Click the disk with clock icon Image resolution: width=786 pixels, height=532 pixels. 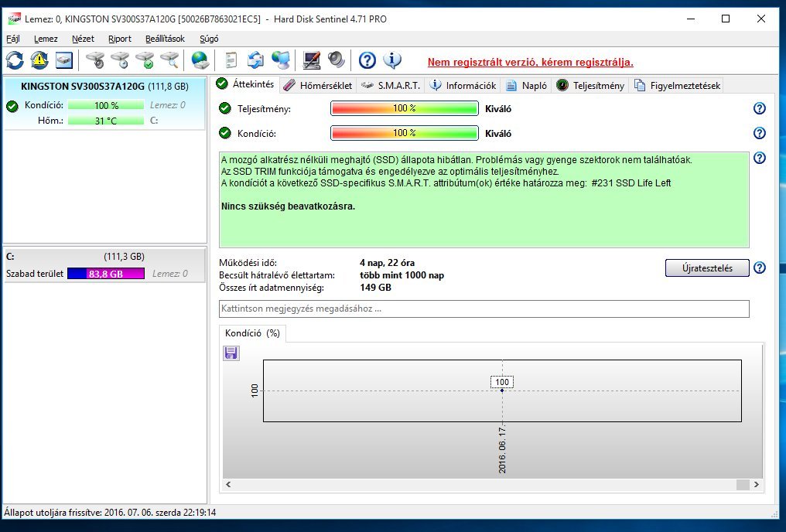[121, 60]
